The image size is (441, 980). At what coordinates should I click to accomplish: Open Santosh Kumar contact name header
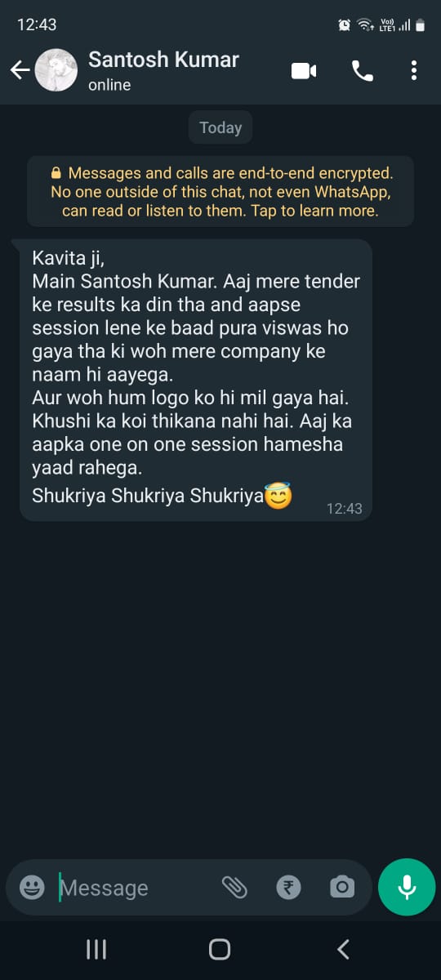(x=163, y=60)
